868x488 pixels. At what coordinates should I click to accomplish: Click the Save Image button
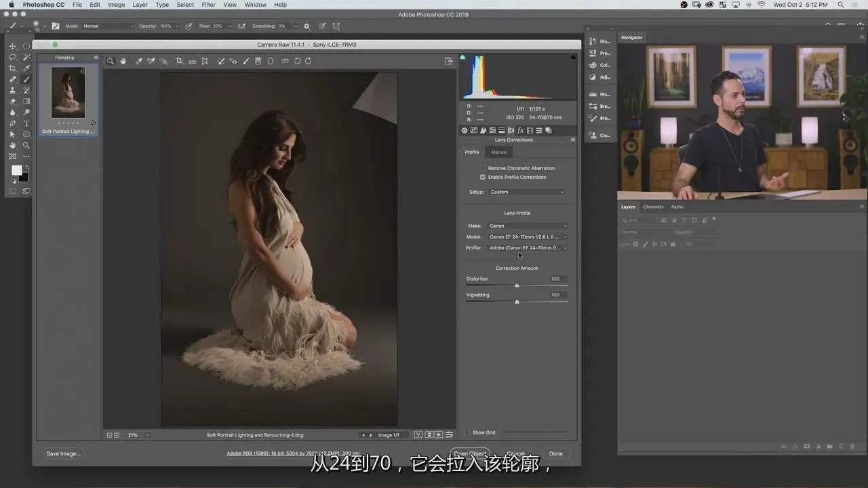pyautogui.click(x=63, y=453)
